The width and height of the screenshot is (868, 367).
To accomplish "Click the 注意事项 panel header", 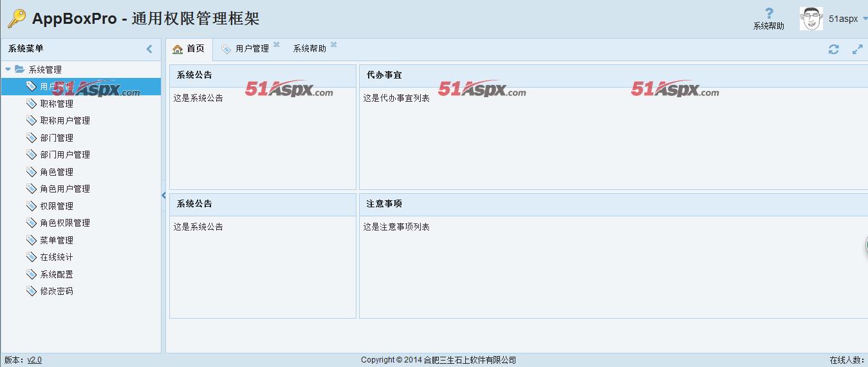I will coord(613,204).
